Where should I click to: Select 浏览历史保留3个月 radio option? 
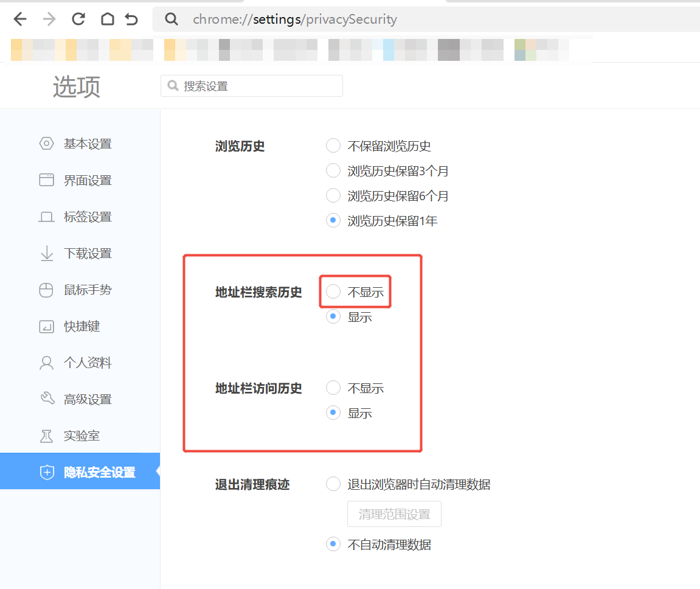point(333,171)
